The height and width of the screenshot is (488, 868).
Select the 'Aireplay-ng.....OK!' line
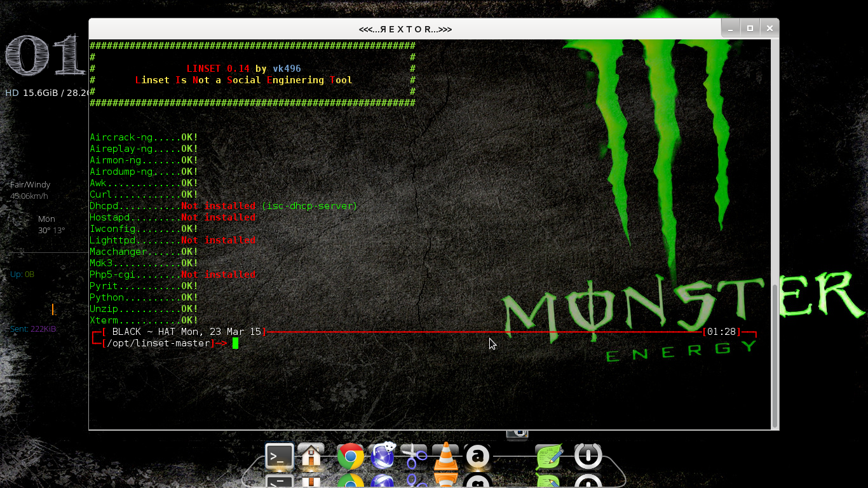click(x=144, y=149)
